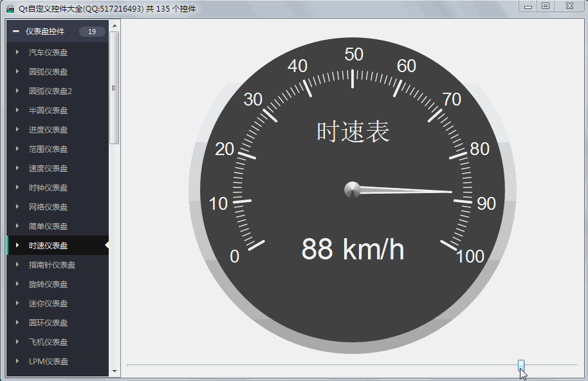Switch to 半圆仪表盘

point(48,111)
